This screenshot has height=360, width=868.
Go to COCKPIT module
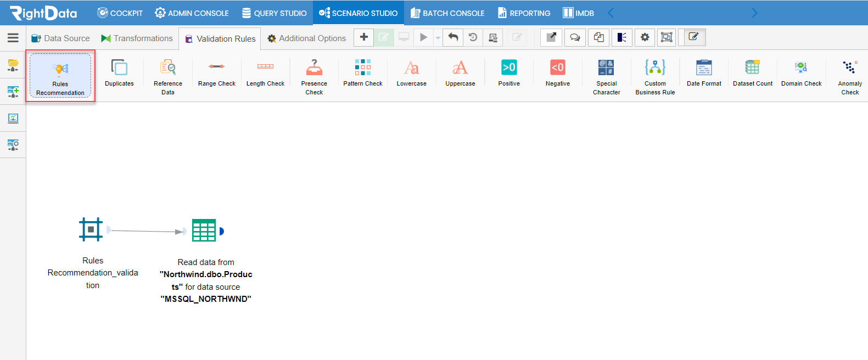[120, 13]
